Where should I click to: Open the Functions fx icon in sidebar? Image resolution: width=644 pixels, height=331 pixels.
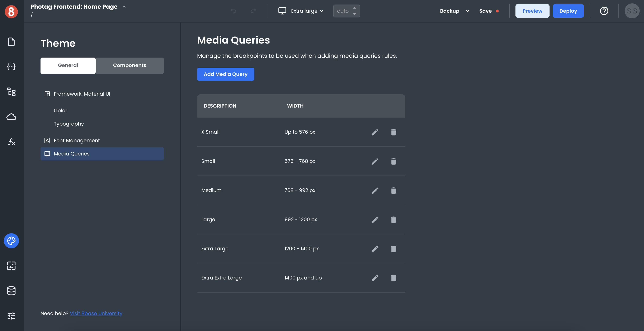coord(11,142)
